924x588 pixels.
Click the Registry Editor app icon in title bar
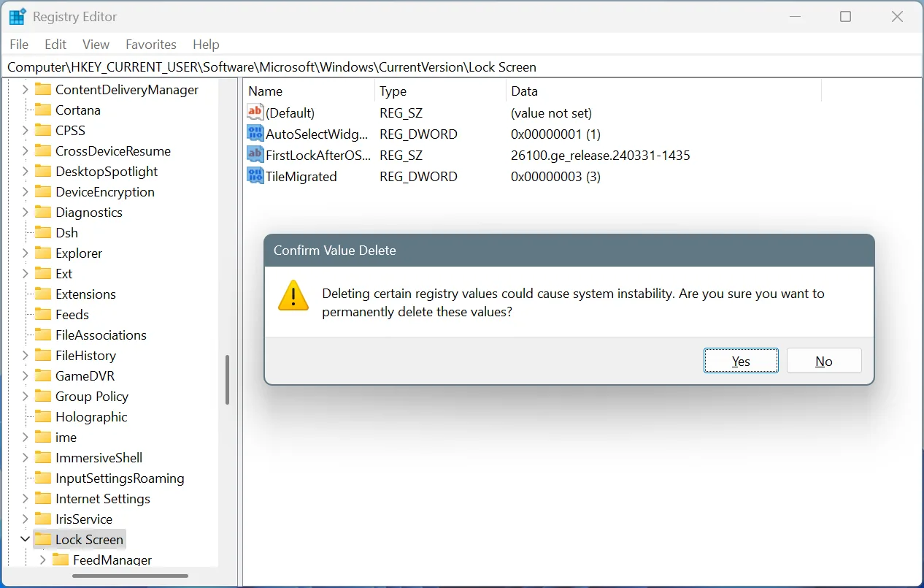point(18,16)
